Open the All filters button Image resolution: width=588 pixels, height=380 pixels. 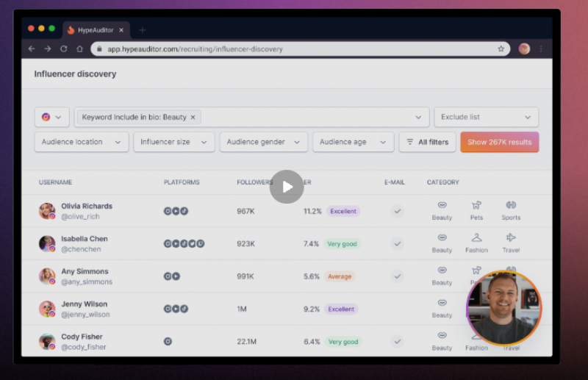(427, 142)
